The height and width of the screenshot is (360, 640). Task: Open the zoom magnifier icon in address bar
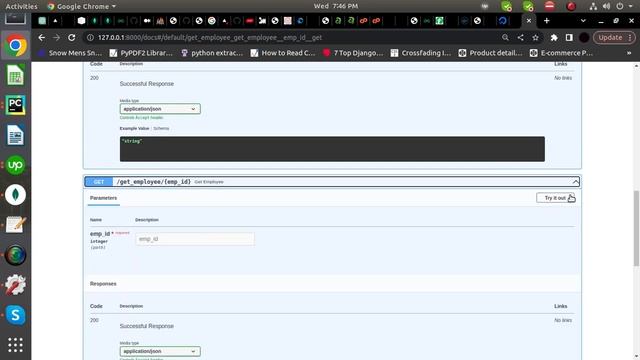coord(505,38)
